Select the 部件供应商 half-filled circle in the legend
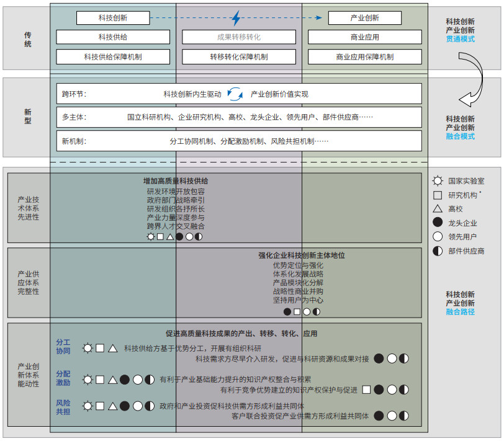Screen dimensions: 504x441 click(x=438, y=251)
